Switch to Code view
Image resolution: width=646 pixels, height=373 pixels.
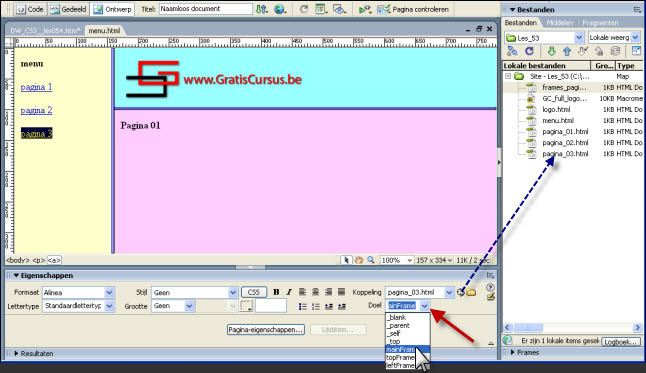tap(30, 9)
